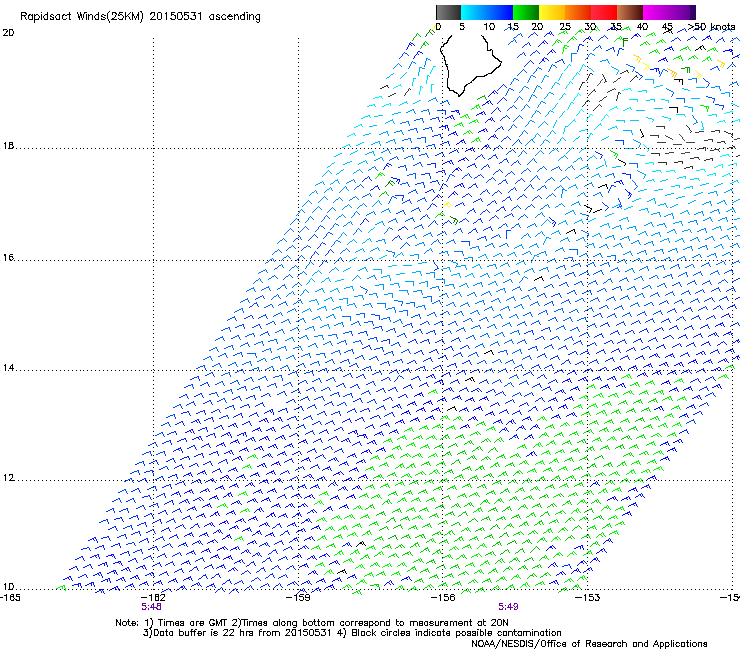Pick the yellow 20-25 knots legend segment
This screenshot has height=650, width=740.
click(x=552, y=12)
